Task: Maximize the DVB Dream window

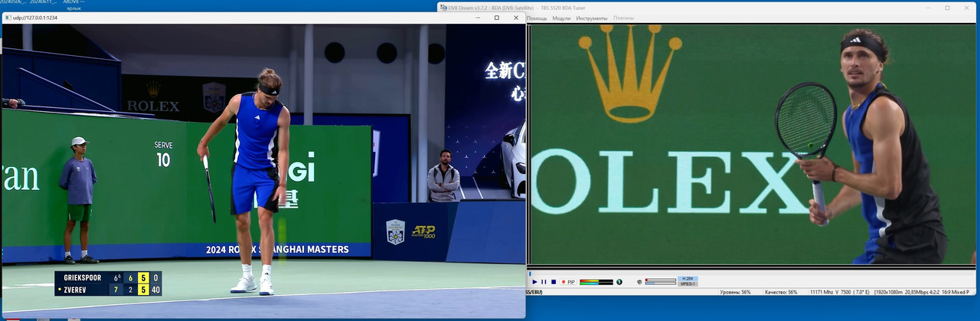Action: 947,8
